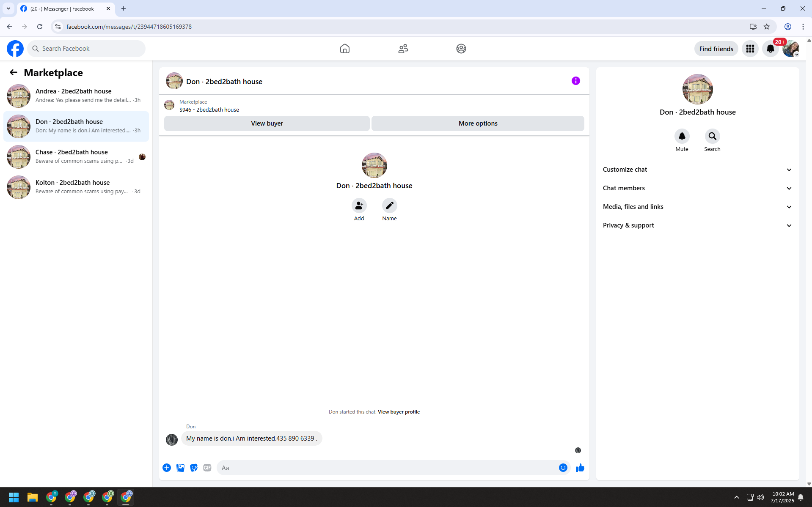Click the chat header title Don · 2bed2bath house
The image size is (812, 507).
tap(224, 82)
